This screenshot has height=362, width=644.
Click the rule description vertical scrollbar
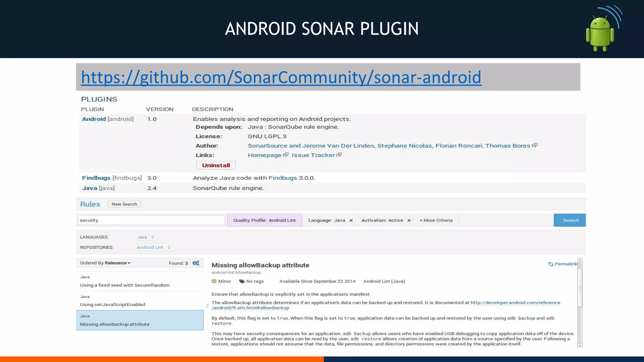tap(580, 288)
